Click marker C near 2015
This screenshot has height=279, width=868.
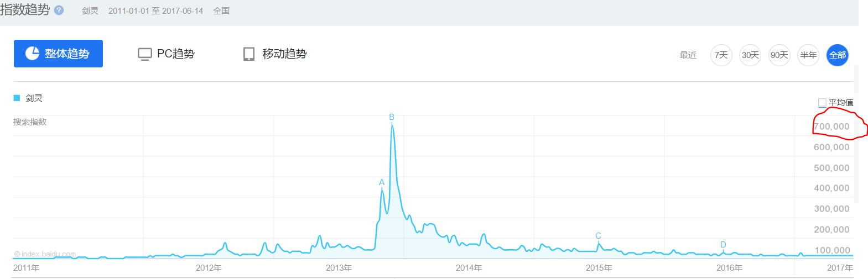(598, 236)
